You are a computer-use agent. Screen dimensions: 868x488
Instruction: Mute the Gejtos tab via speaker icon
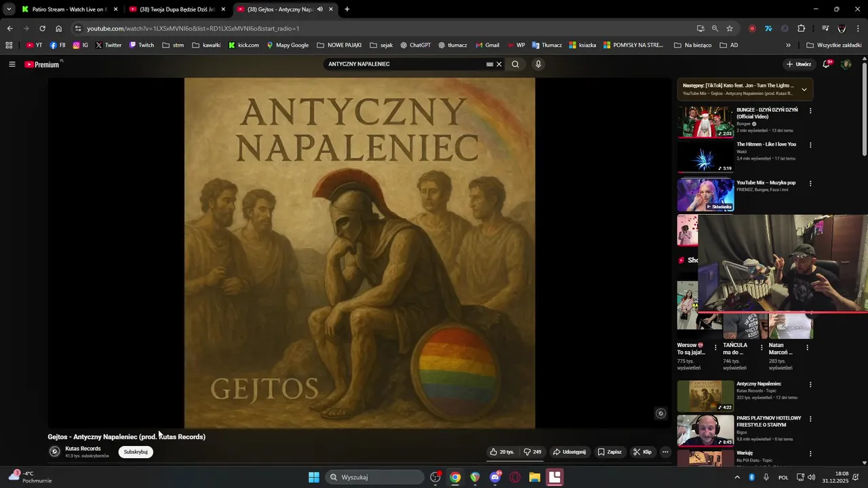(x=320, y=9)
